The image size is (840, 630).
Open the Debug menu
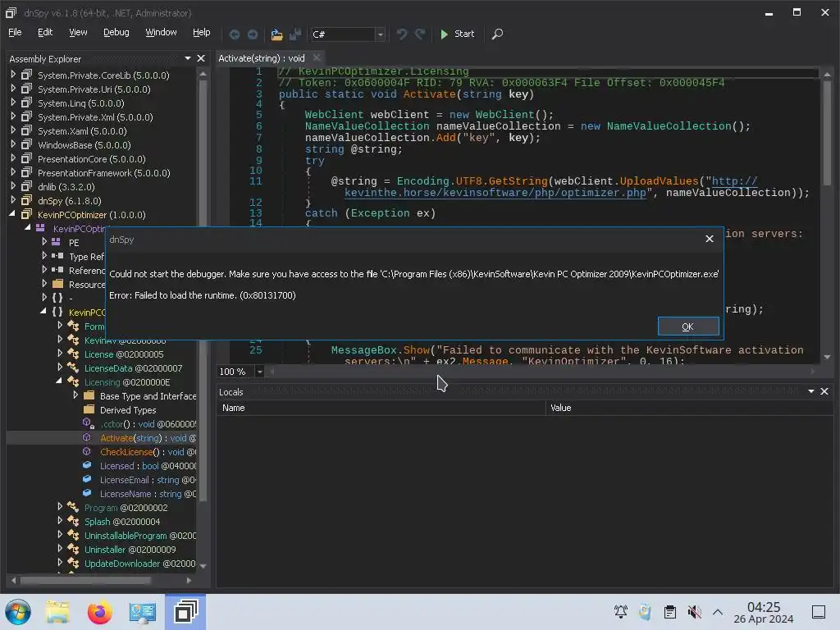(116, 32)
